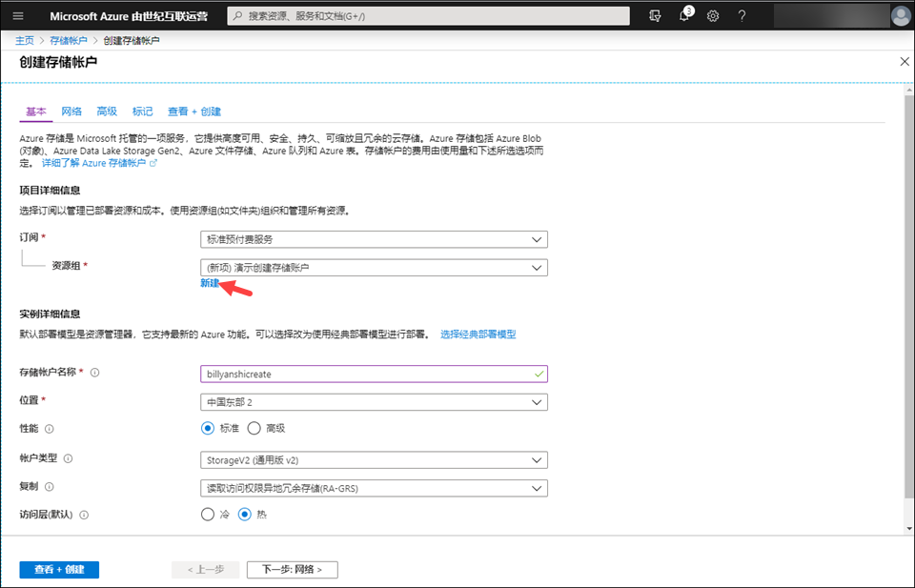Expand the 位置 location dropdown
This screenshot has height=588, width=915.
coord(374,402)
